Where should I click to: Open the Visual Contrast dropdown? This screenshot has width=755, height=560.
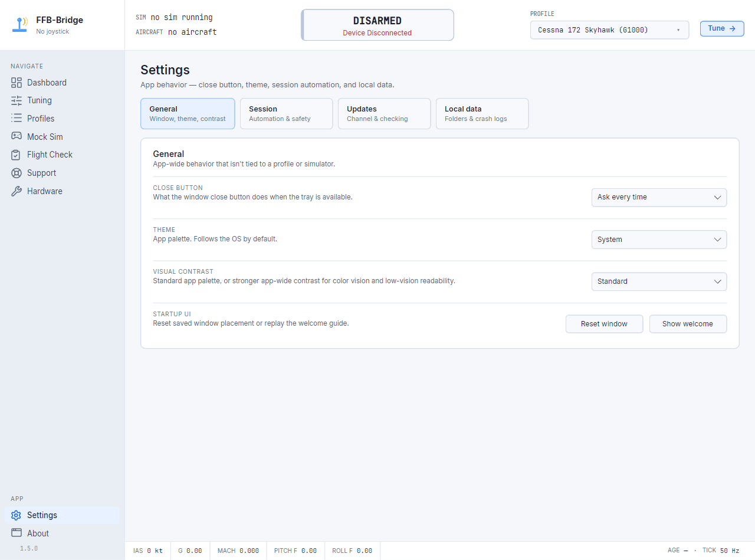click(x=659, y=281)
